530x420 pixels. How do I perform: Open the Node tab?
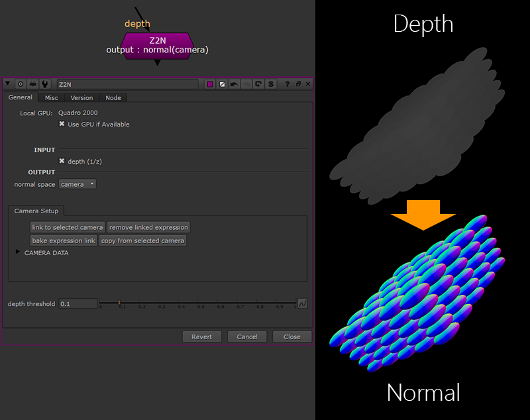[x=113, y=98]
